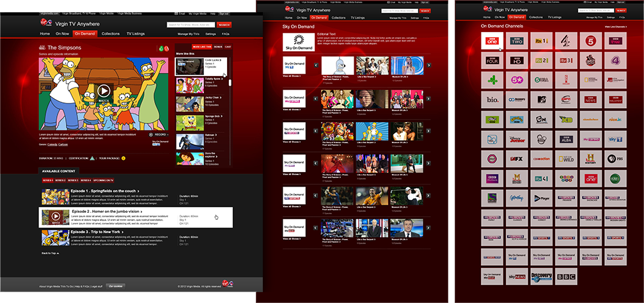Click the BBC One channel tile
Viewport: 644px width, 303px height.
[492, 42]
